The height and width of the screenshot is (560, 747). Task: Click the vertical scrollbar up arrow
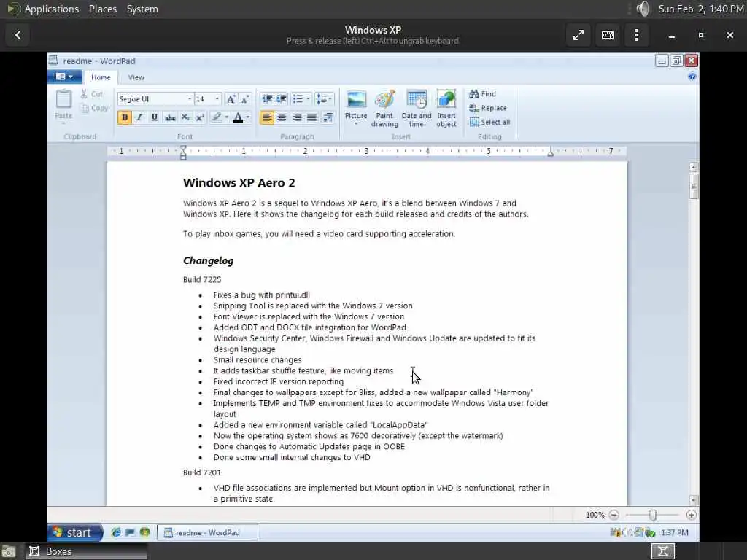pos(694,167)
